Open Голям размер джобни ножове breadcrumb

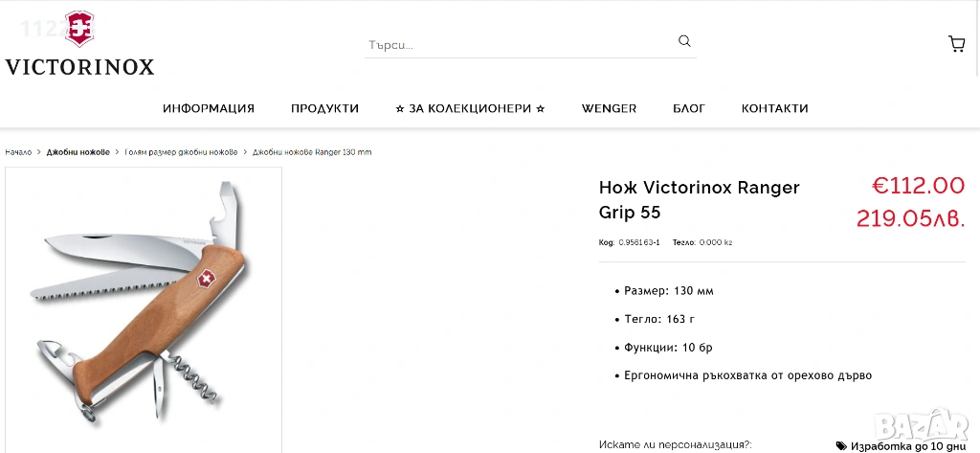pos(181,152)
